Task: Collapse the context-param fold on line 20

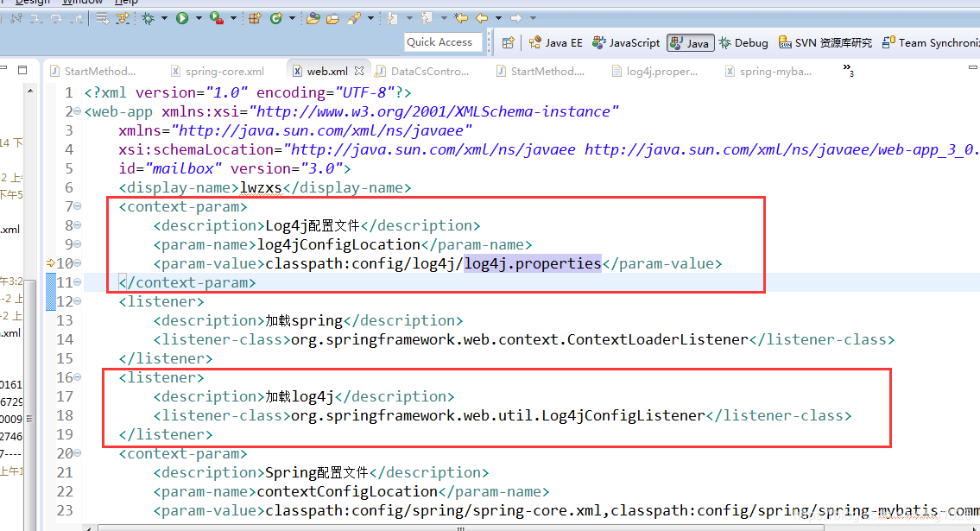Action: (x=78, y=453)
